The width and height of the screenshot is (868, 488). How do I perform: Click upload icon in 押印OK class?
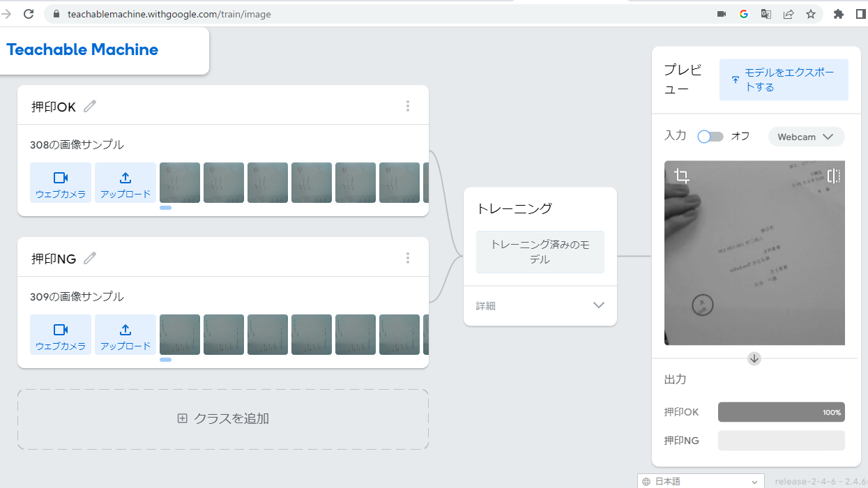125,182
